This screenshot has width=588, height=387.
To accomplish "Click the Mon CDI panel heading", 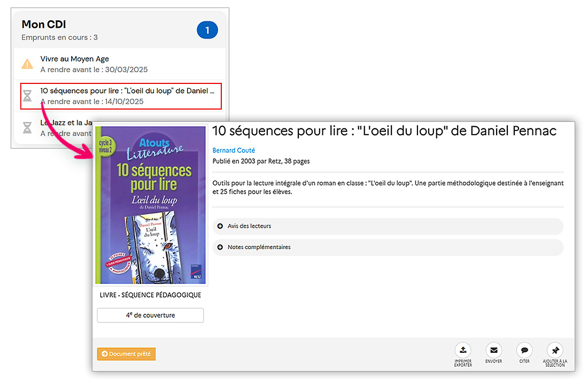I will click(44, 25).
